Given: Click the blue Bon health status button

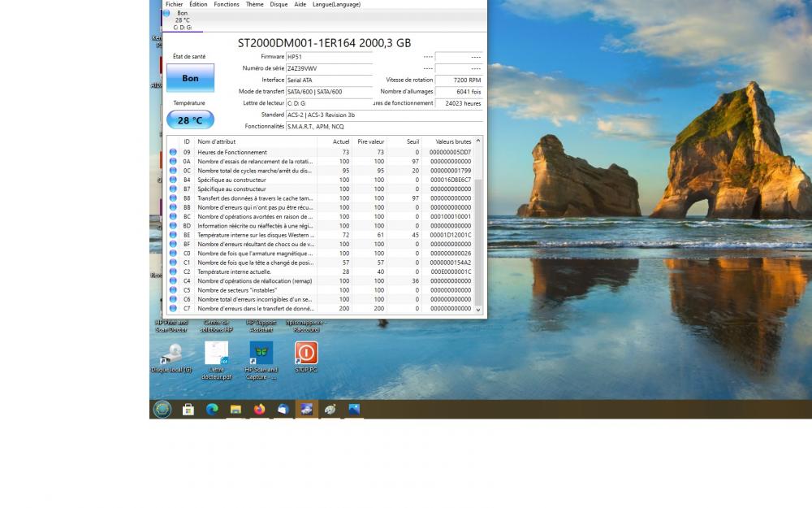Looking at the screenshot, I should (x=190, y=78).
